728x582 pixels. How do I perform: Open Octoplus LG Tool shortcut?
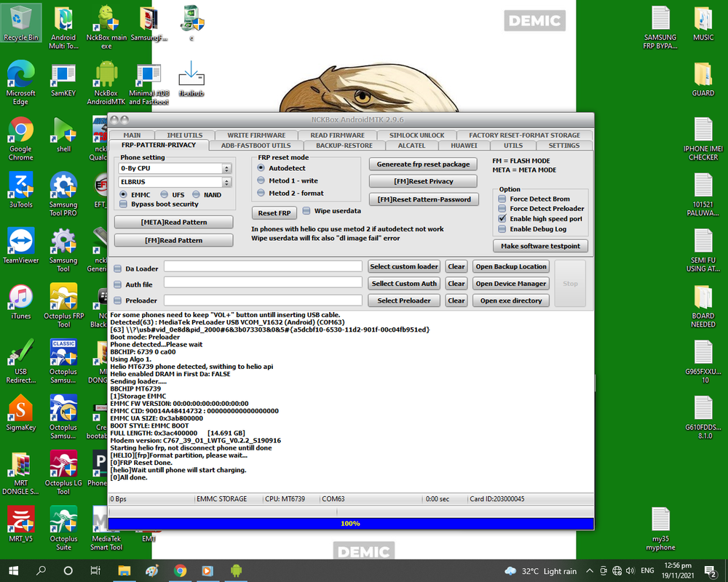coord(63,474)
